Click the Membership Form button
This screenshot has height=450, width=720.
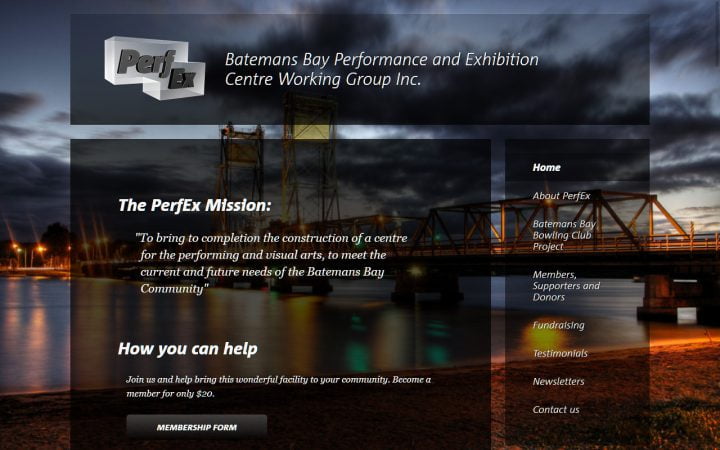(x=197, y=427)
